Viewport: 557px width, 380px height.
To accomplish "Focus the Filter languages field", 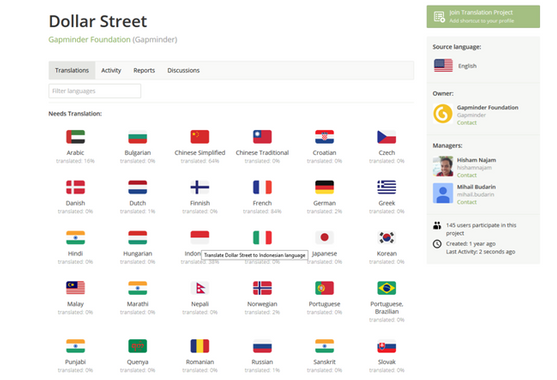I will click(x=94, y=91).
